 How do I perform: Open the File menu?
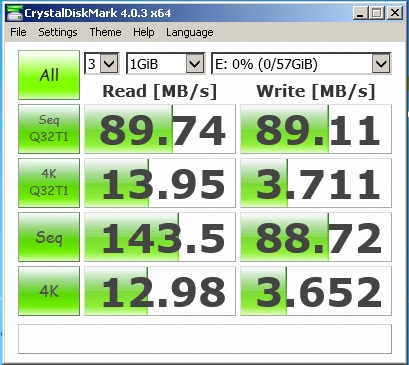[x=18, y=32]
